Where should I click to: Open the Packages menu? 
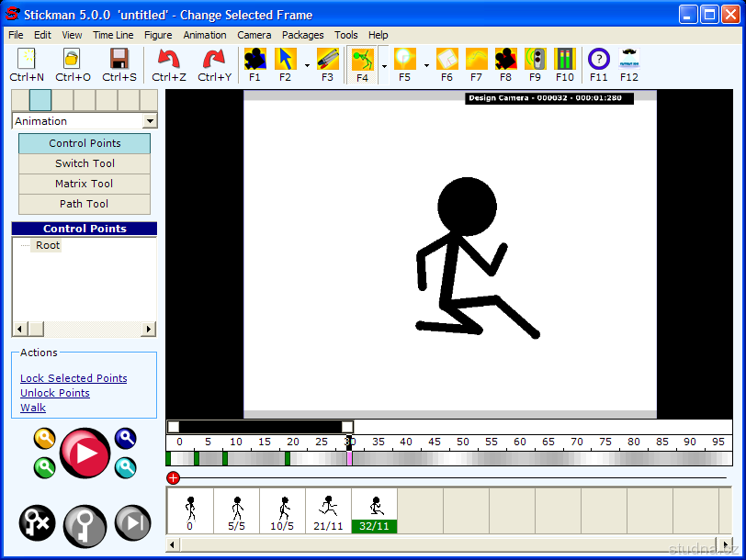pyautogui.click(x=302, y=35)
